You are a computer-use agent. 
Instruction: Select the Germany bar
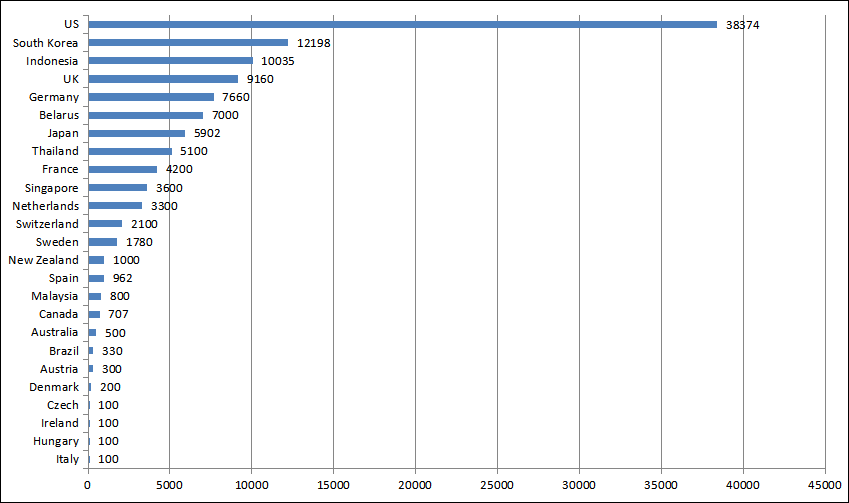click(x=151, y=97)
